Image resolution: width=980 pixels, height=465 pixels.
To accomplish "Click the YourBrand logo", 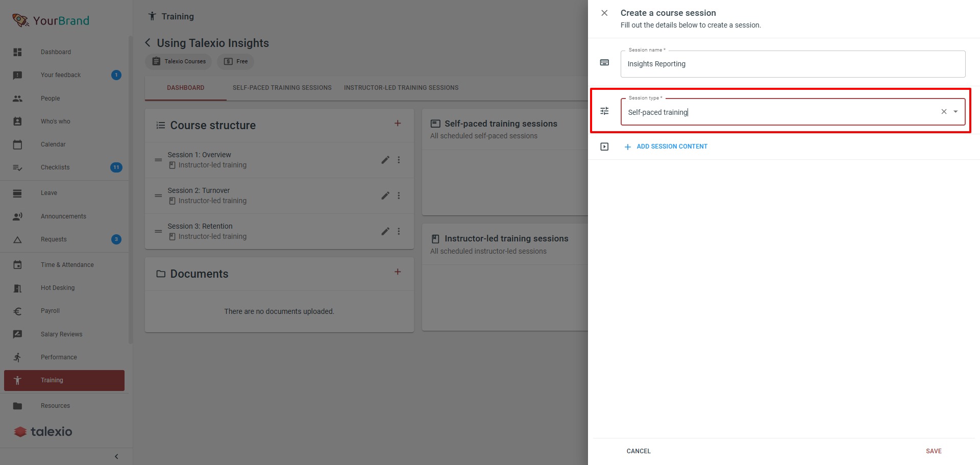I will pos(51,20).
